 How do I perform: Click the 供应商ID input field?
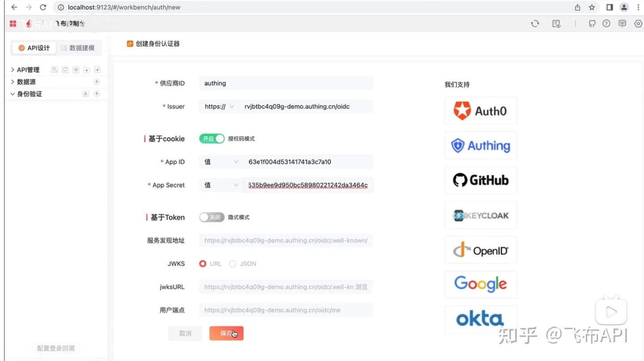(286, 83)
